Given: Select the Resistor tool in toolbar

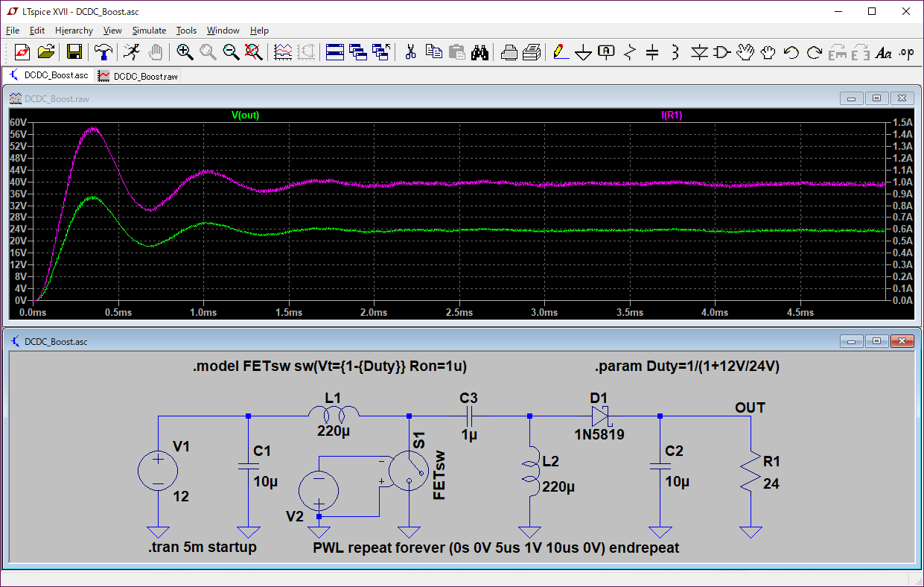Looking at the screenshot, I should [630, 52].
